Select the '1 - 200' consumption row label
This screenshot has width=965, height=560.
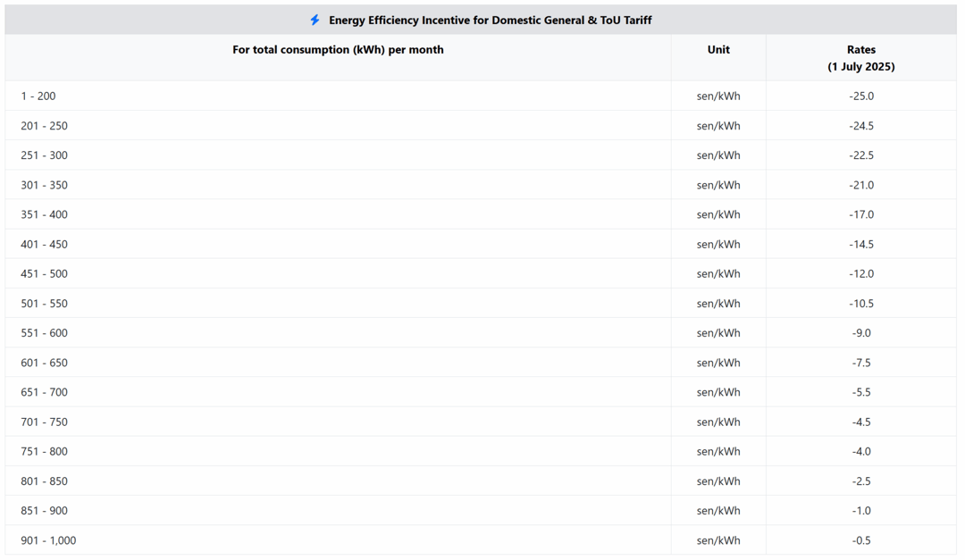tap(38, 96)
